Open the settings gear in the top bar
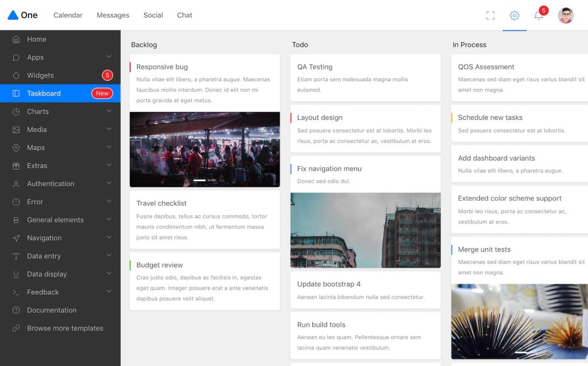 [514, 15]
